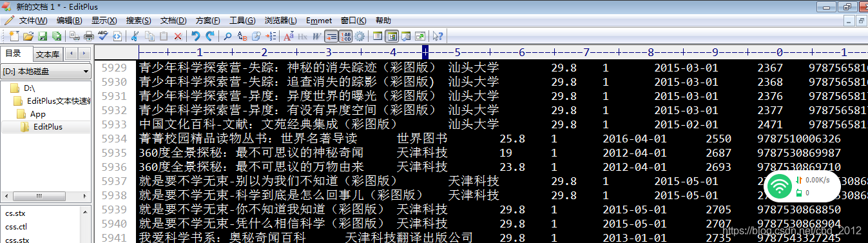Viewport: 868px width, 243px height.
Task: Open the 搜索(S) menu
Action: [x=139, y=21]
